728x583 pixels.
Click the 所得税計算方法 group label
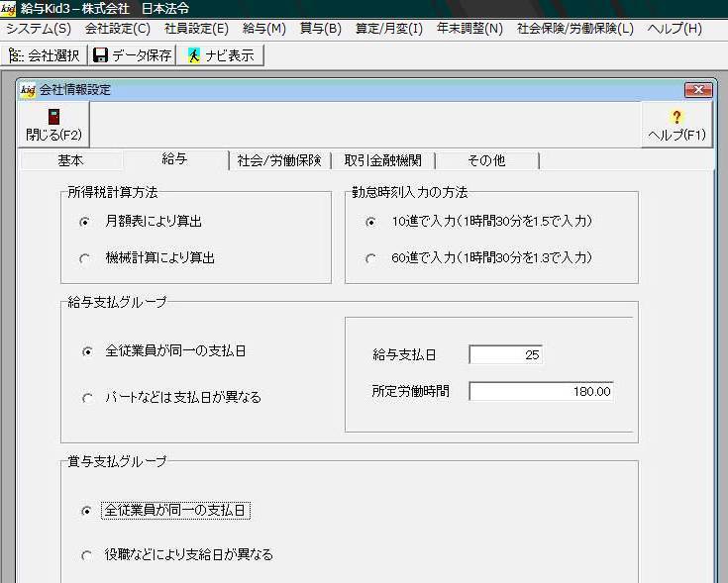pos(113,192)
